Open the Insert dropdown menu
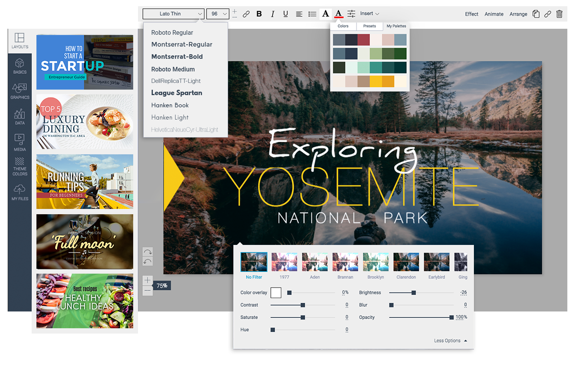Screen dimensions: 575x392 click(369, 14)
